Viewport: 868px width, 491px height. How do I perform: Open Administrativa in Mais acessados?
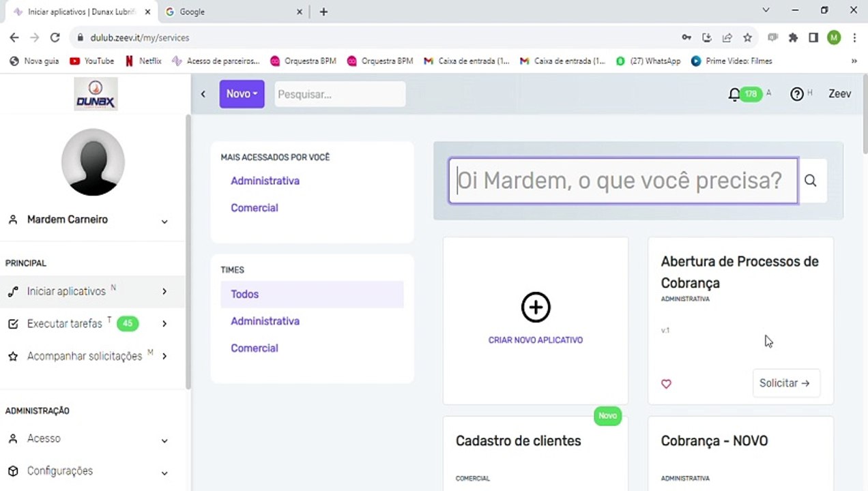pyautogui.click(x=265, y=181)
